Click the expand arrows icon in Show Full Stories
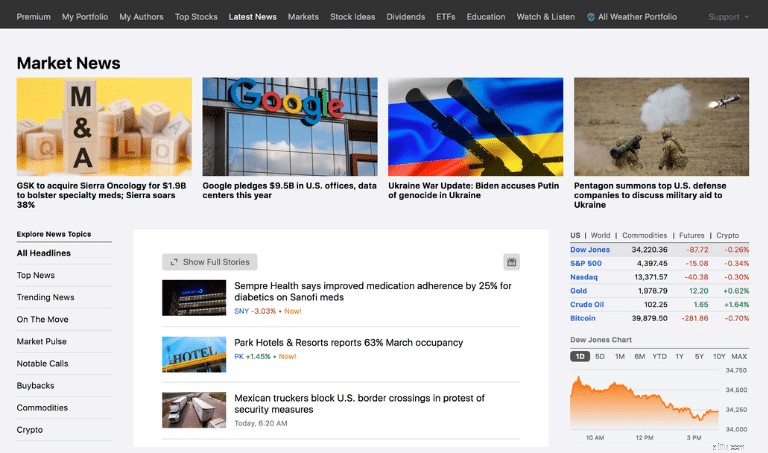The image size is (768, 453). coord(173,262)
